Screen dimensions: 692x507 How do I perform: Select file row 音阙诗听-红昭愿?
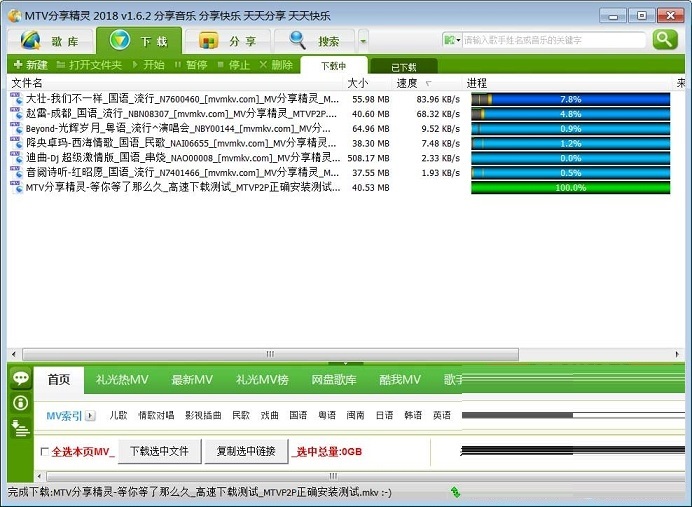[x=340, y=173]
